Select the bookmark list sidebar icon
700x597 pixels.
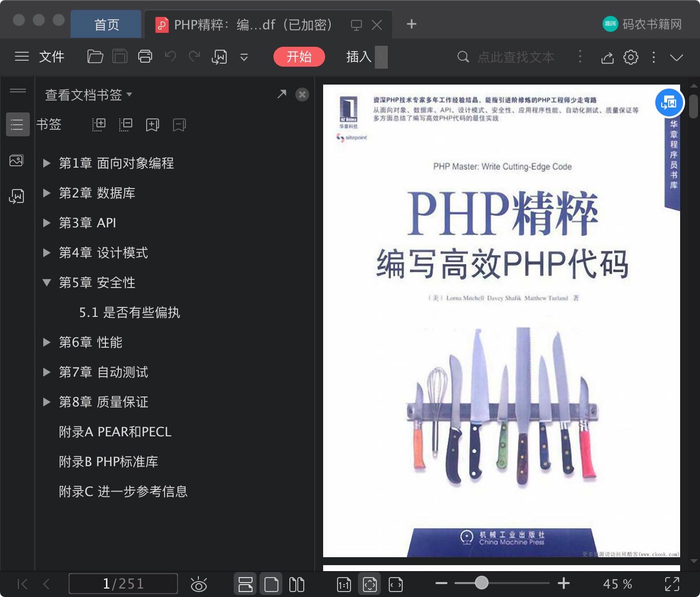coord(17,124)
